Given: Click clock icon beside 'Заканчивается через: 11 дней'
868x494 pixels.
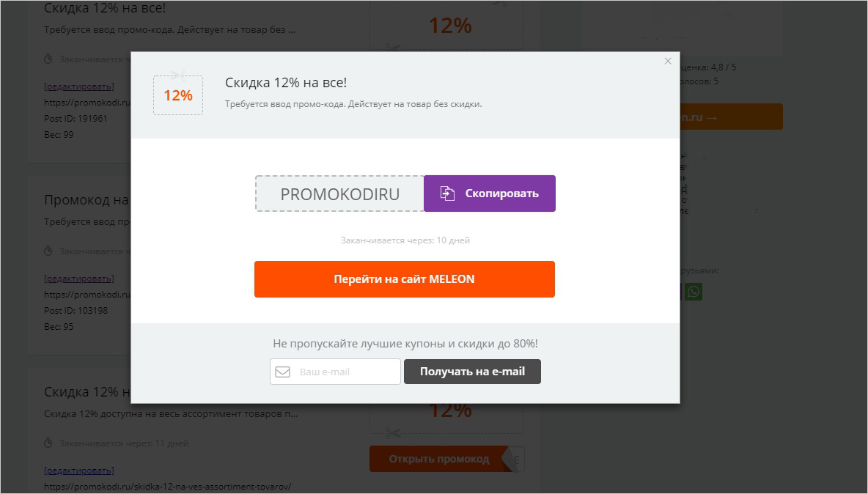Looking at the screenshot, I should tap(48, 443).
